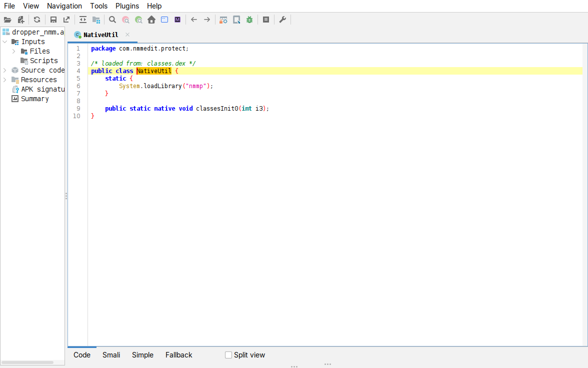Open the File menu
The height and width of the screenshot is (368, 588).
pos(9,6)
